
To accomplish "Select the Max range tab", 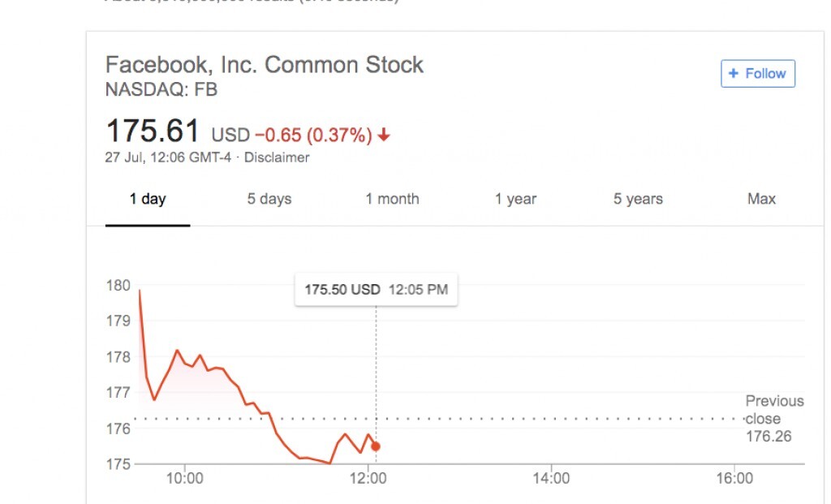I will click(x=761, y=200).
